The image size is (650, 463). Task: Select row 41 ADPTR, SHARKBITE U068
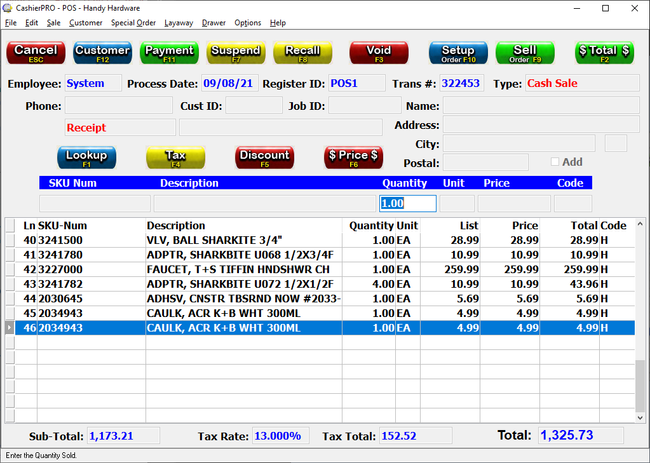325,255
